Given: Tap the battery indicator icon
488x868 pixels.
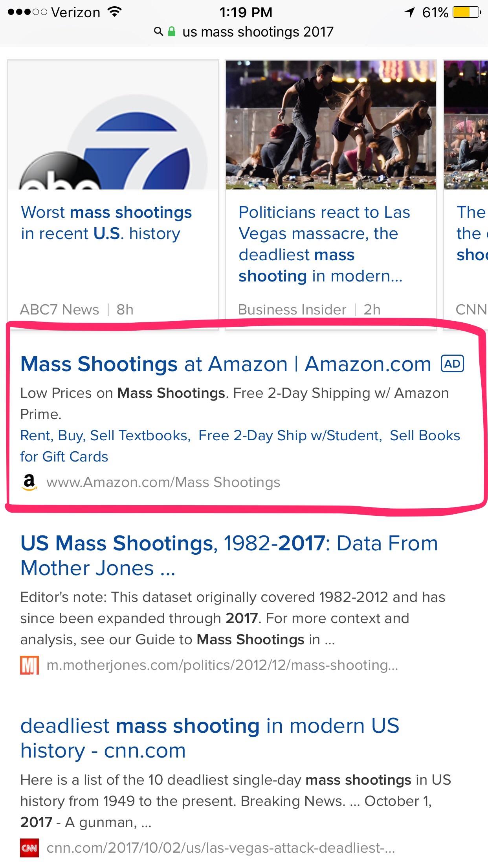Looking at the screenshot, I should tap(466, 13).
